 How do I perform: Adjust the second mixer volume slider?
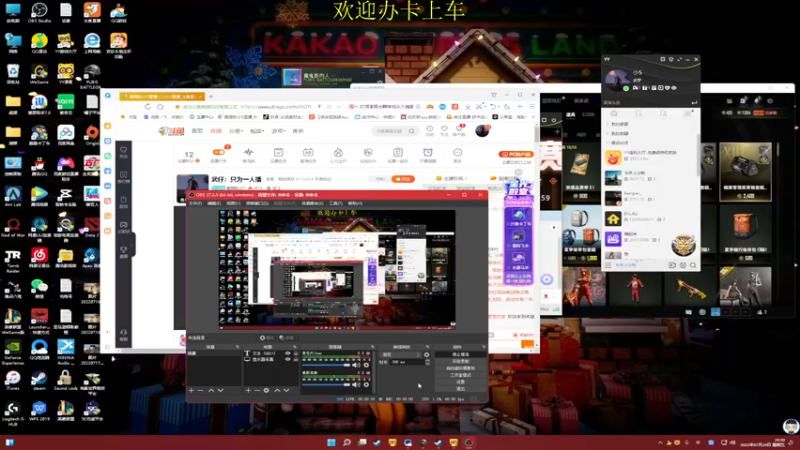click(326, 384)
